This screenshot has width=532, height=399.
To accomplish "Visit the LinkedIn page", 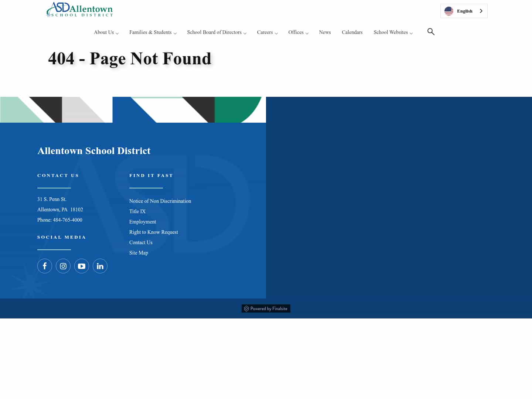I will coord(100,266).
